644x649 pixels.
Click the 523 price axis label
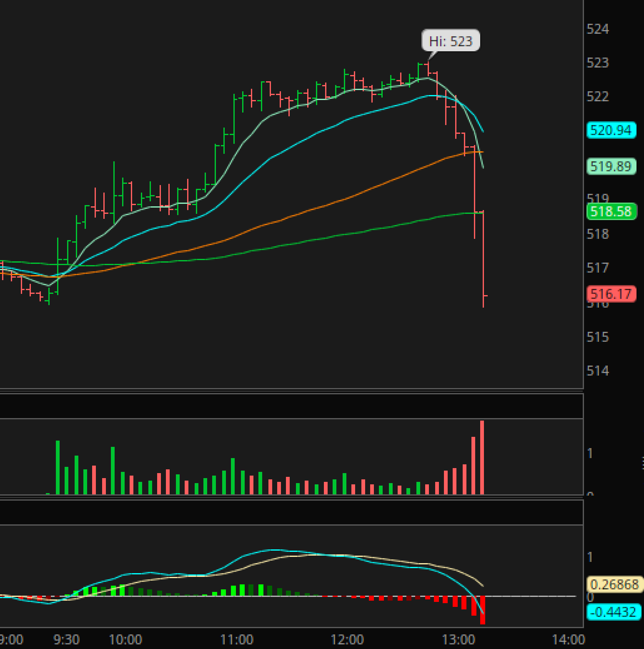click(x=598, y=63)
